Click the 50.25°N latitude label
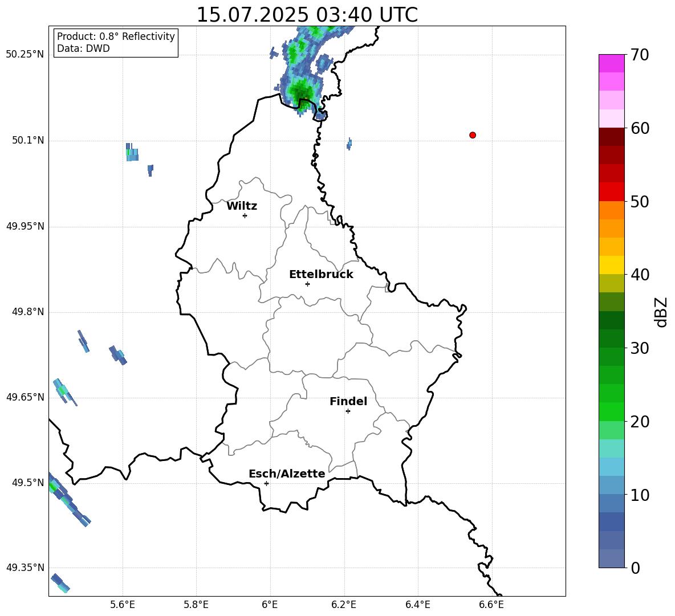Image resolution: width=675 pixels, height=616 pixels. coord(25,55)
